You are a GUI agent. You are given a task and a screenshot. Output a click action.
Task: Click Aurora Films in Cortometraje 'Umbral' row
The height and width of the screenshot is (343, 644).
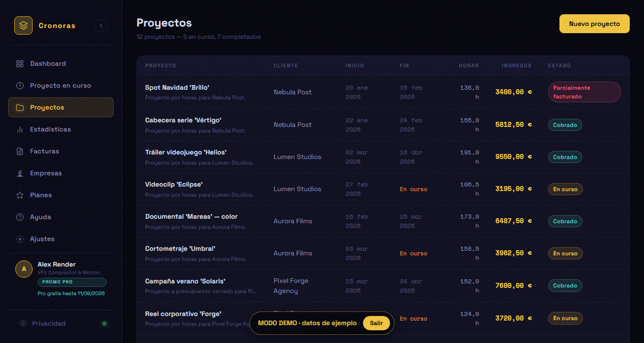point(293,253)
